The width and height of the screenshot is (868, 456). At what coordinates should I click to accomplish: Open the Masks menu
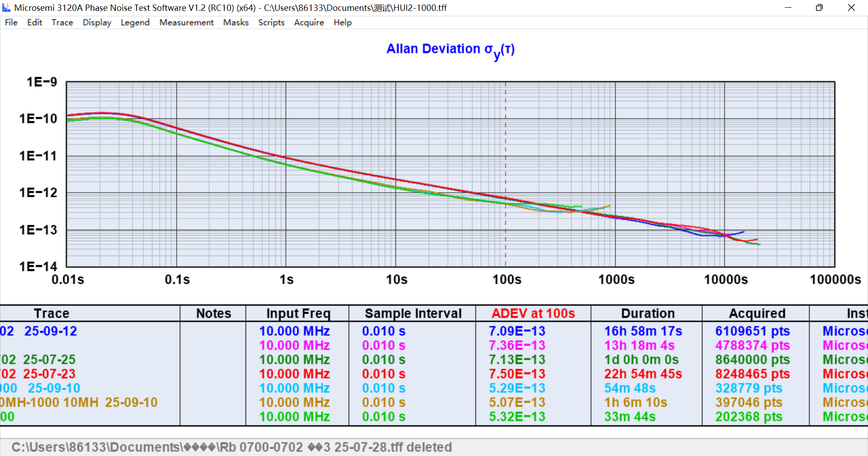[x=236, y=23]
